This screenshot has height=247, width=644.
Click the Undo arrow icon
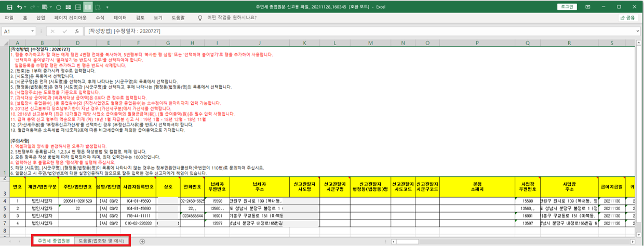(19, 7)
